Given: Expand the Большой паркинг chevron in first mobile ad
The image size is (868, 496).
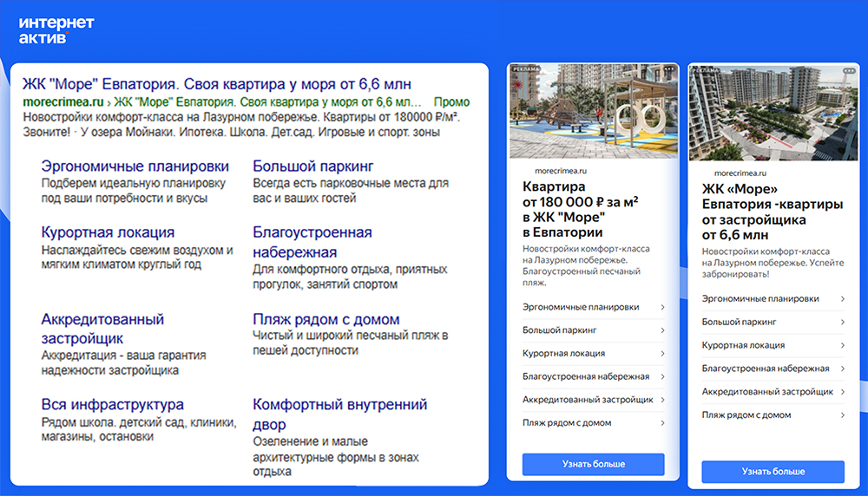Looking at the screenshot, I should point(662,330).
